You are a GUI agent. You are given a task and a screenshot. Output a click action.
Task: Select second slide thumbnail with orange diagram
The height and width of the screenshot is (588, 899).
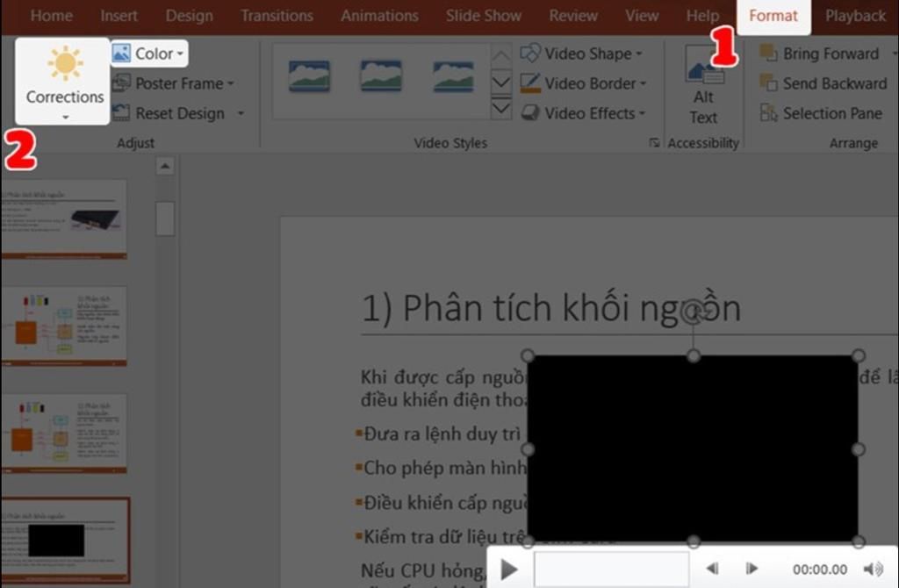pyautogui.click(x=63, y=326)
